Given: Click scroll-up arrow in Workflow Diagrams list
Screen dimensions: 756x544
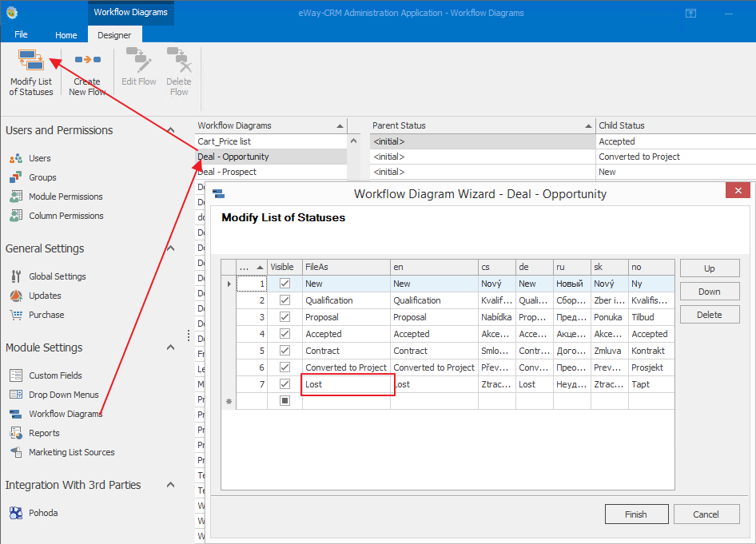Looking at the screenshot, I should 353,141.
